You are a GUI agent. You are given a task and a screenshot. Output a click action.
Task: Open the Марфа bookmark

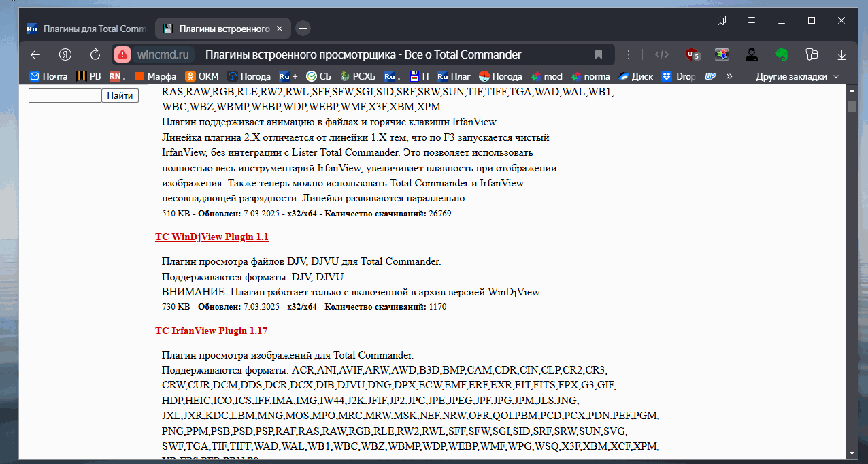point(156,76)
